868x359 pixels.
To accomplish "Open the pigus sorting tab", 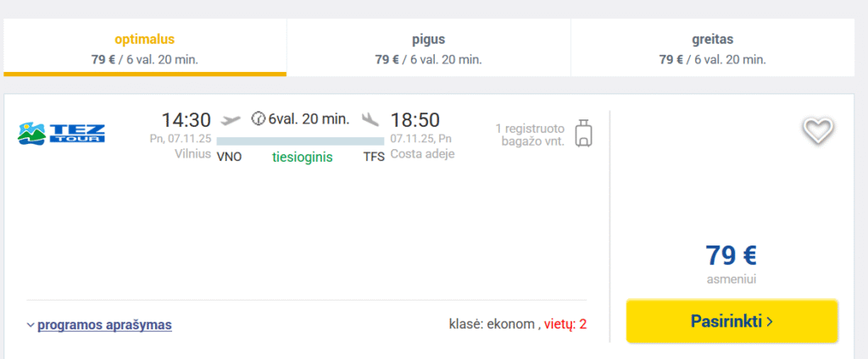I will [x=428, y=48].
